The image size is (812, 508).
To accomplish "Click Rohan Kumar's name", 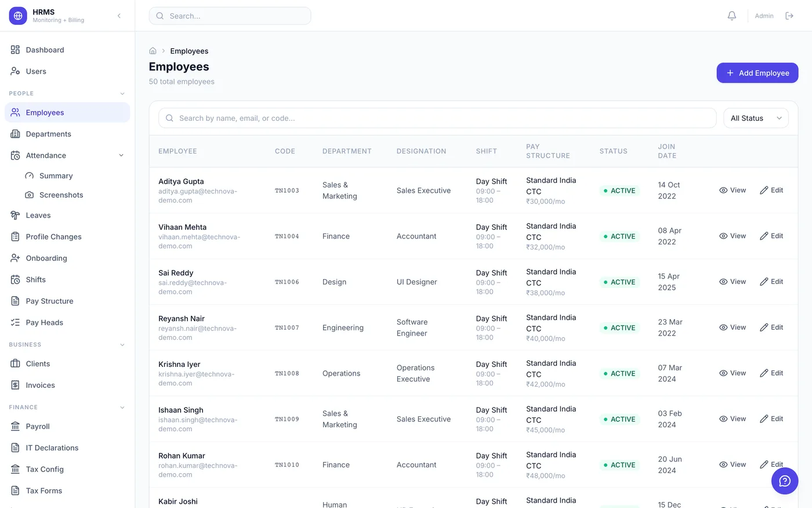I will [x=182, y=456].
